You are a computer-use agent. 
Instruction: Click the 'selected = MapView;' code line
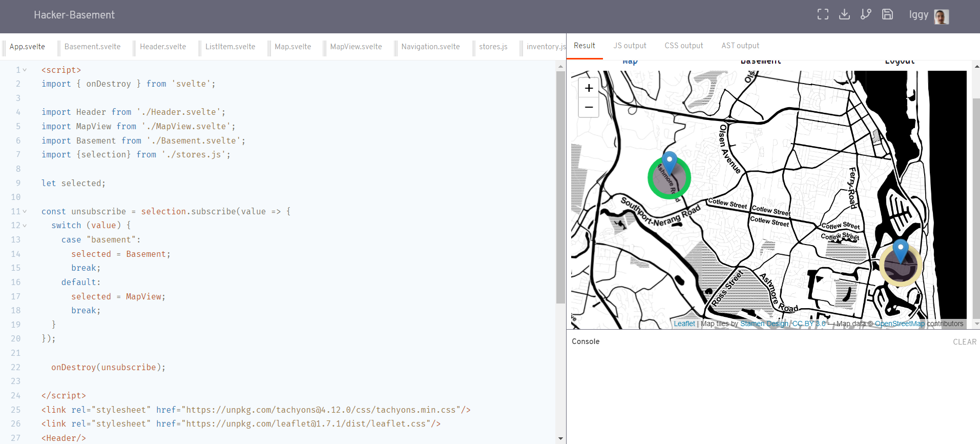pyautogui.click(x=118, y=296)
